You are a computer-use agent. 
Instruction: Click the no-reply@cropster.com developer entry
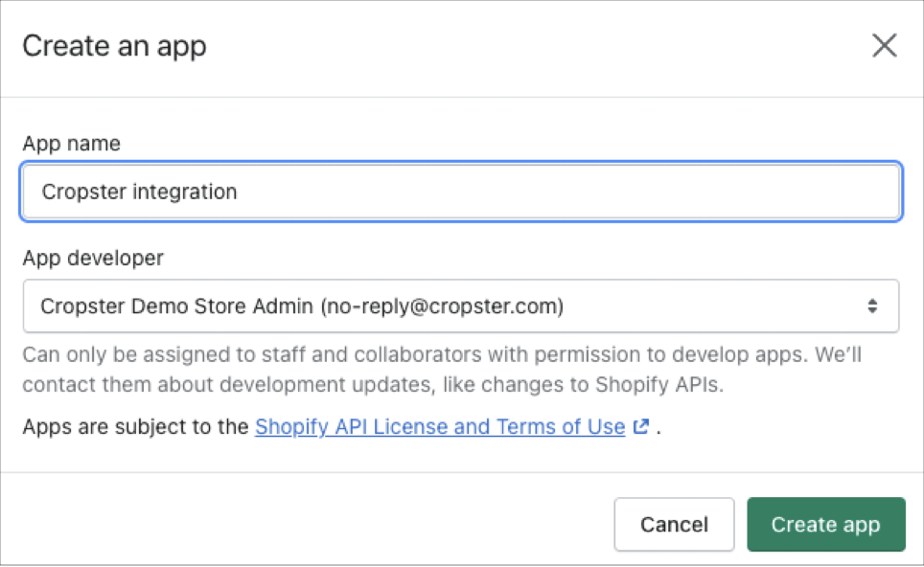[442, 306]
